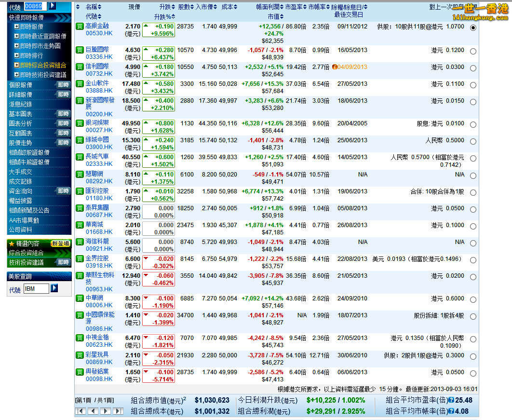Image resolution: width=512 pixels, height=420 pixels.
Task: Open the 03888.HK stock code link
Action: [x=99, y=91]
